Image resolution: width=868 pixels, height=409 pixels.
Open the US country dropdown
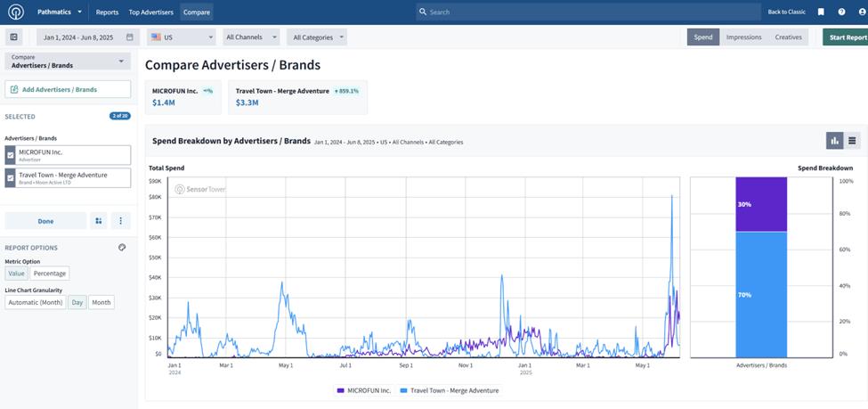pyautogui.click(x=181, y=37)
